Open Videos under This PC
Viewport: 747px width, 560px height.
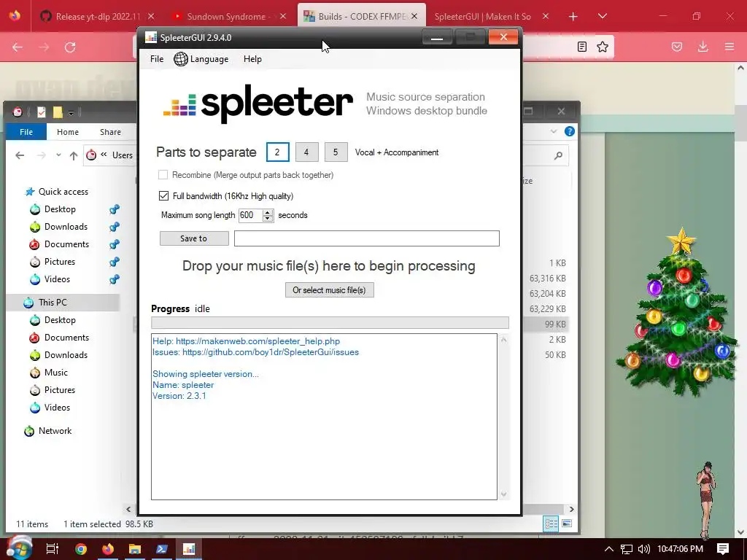pos(50,407)
